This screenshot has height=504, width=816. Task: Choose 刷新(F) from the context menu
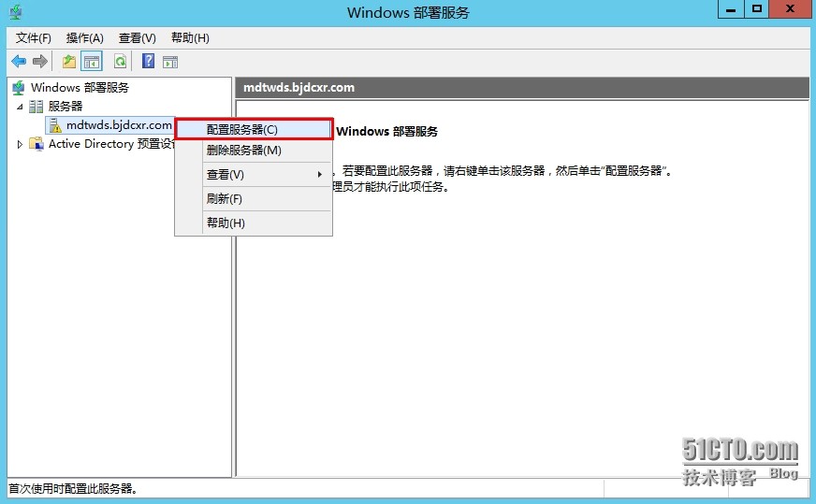click(254, 198)
